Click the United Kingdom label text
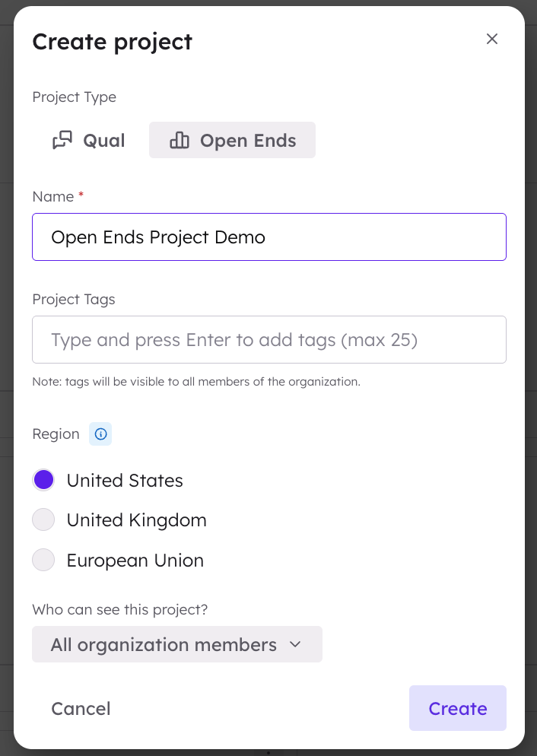537x756 pixels. pos(136,519)
